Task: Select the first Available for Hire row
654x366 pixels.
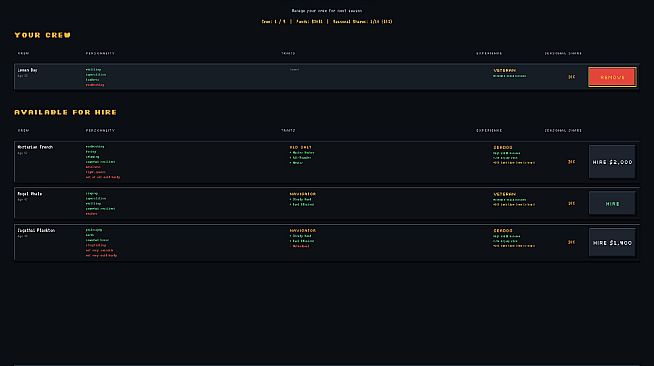Action: (x=327, y=162)
